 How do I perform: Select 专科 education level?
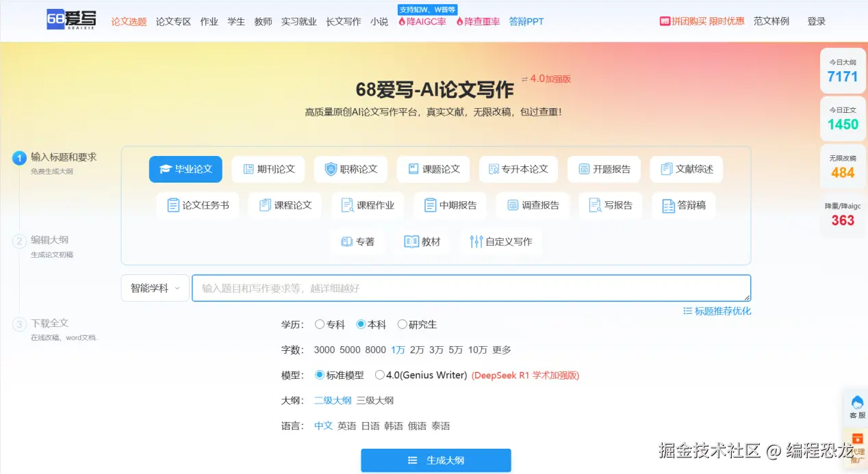tap(330, 325)
